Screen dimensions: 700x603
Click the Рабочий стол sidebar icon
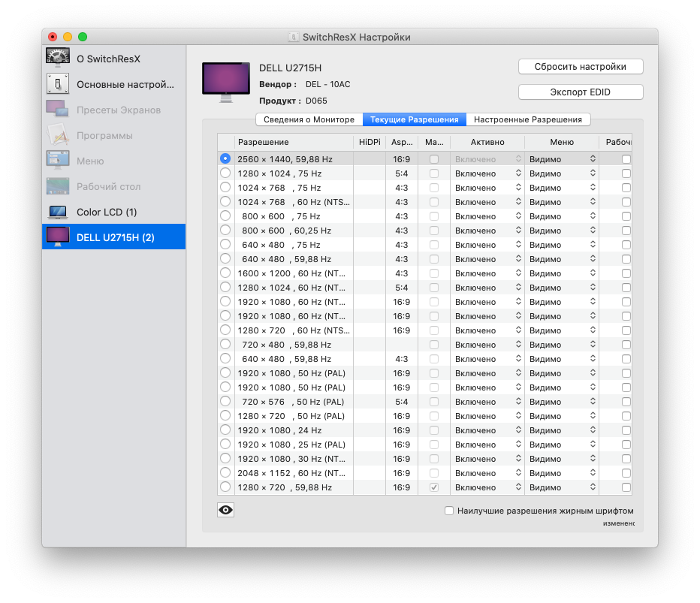point(58,186)
